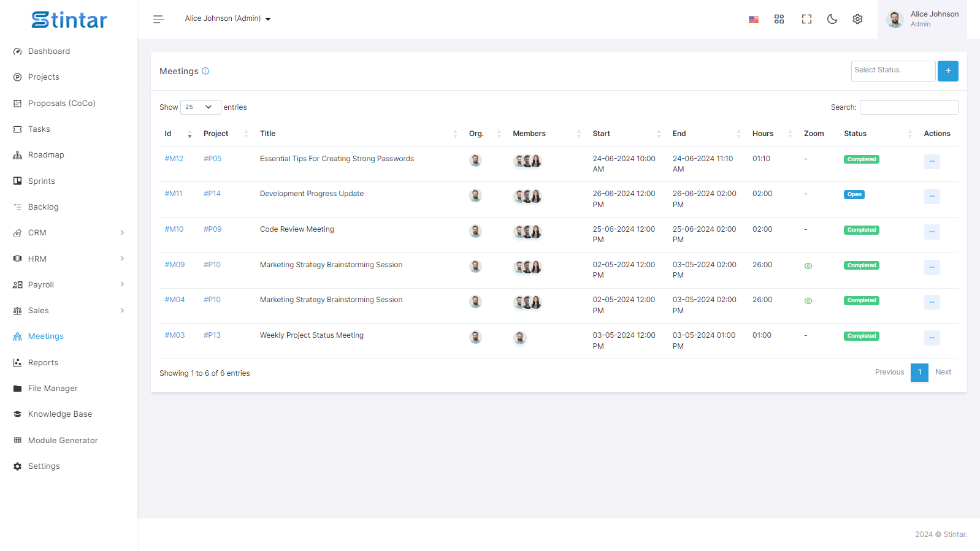This screenshot has width=980, height=551.
Task: Open actions menu for meeting #M09
Action: [932, 267]
